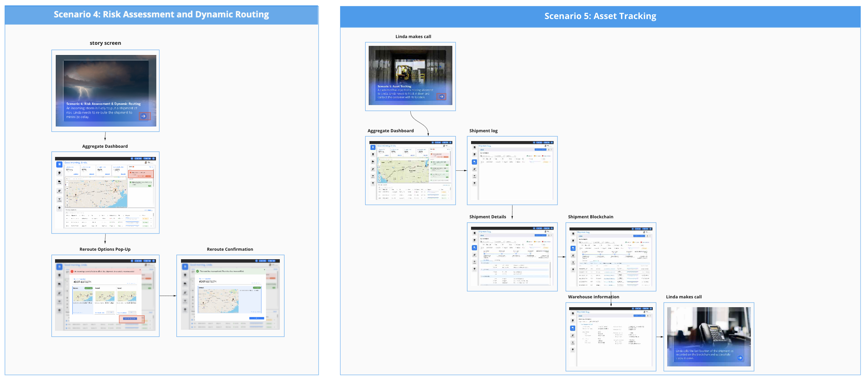Click the map in Scenario 5 Aggregate Dashboard

[404, 170]
